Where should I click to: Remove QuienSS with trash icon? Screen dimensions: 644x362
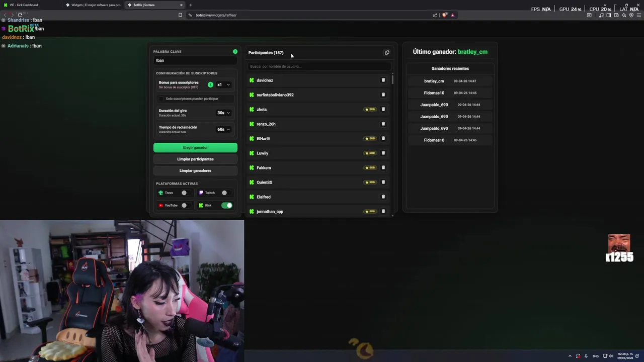click(383, 182)
